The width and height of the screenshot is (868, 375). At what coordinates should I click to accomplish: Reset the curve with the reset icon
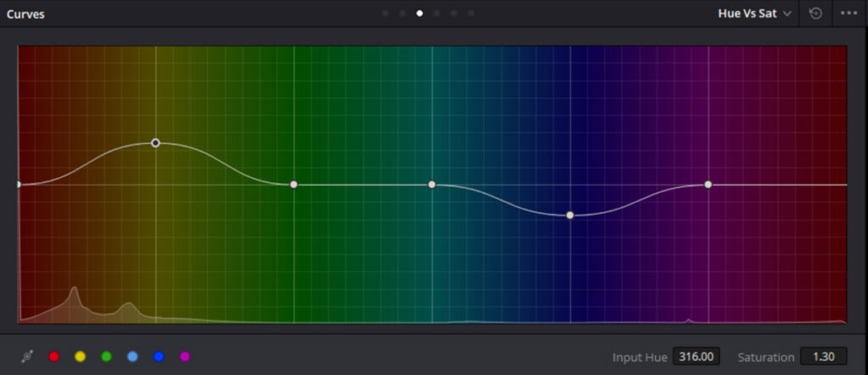[x=815, y=14]
